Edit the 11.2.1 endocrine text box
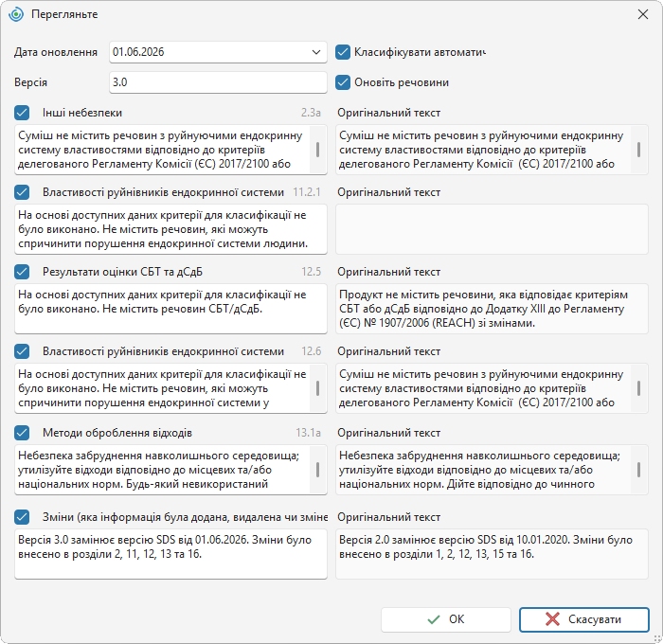Screen dimensions: 663x644 (170, 229)
